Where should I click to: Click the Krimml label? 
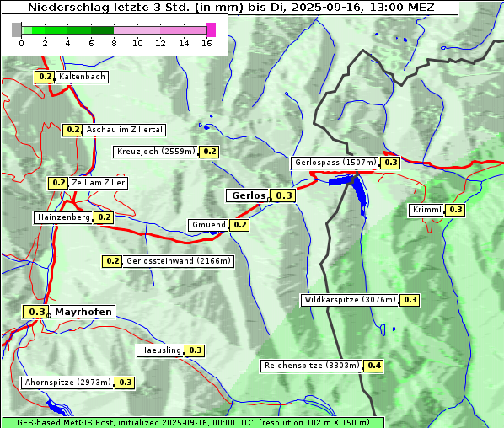click(x=426, y=210)
